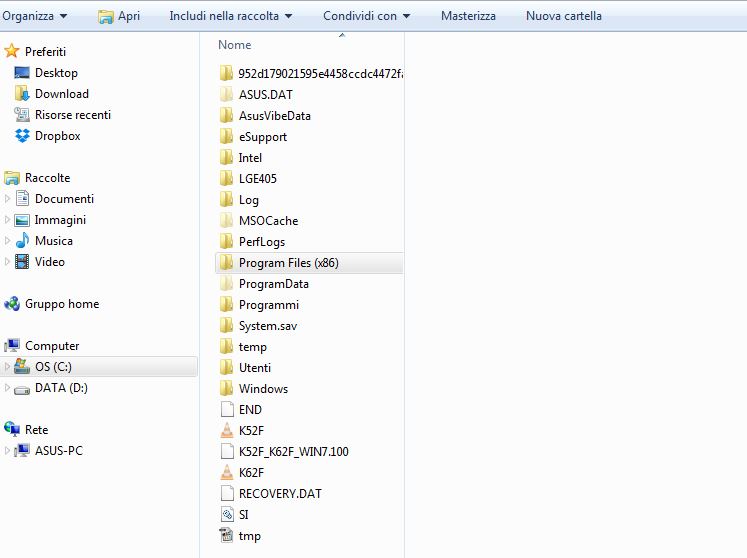747x558 pixels.
Task: Select the PerfLogs folder
Action: pyautogui.click(x=252, y=241)
